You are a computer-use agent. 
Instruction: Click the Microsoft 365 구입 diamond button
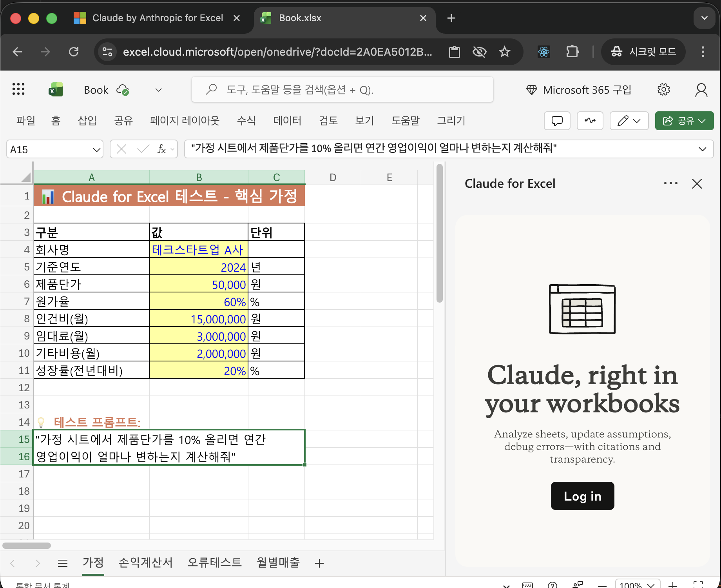coord(579,90)
